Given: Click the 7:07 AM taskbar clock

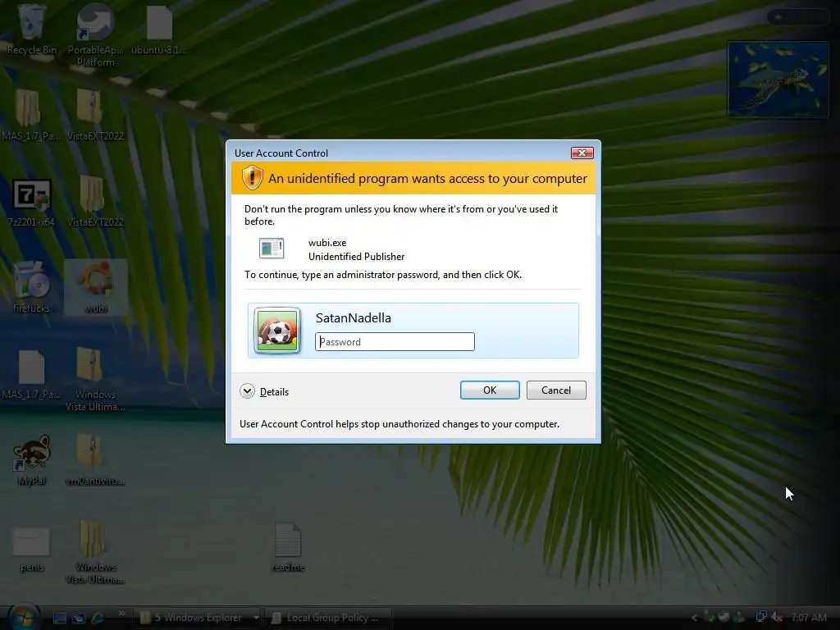Looking at the screenshot, I should [808, 617].
